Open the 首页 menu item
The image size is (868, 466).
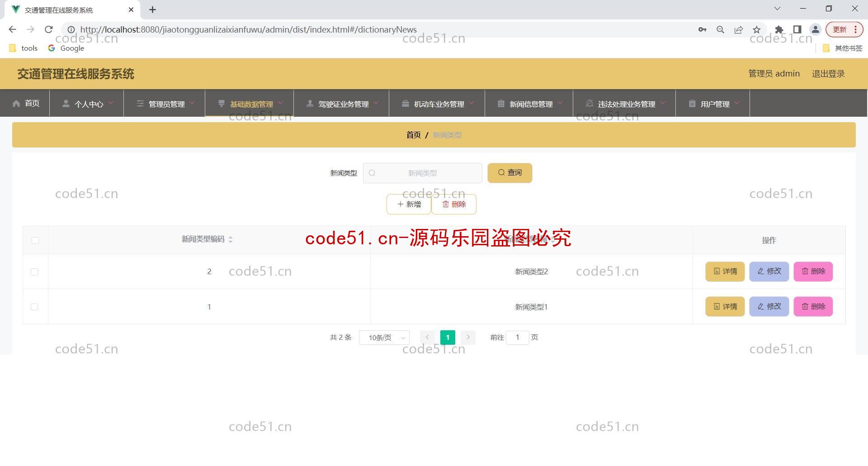(25, 103)
